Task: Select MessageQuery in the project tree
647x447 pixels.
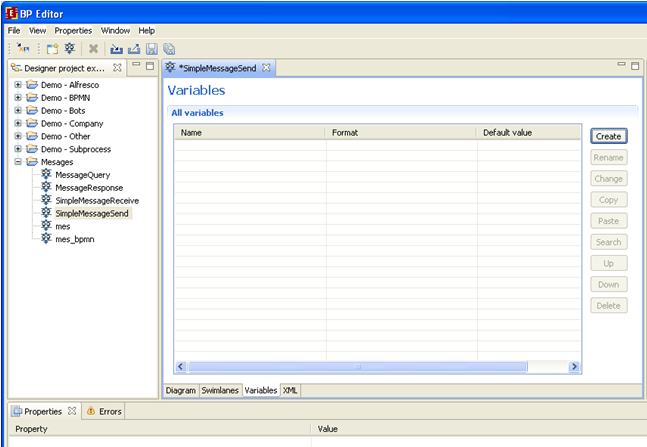Action: 82,175
